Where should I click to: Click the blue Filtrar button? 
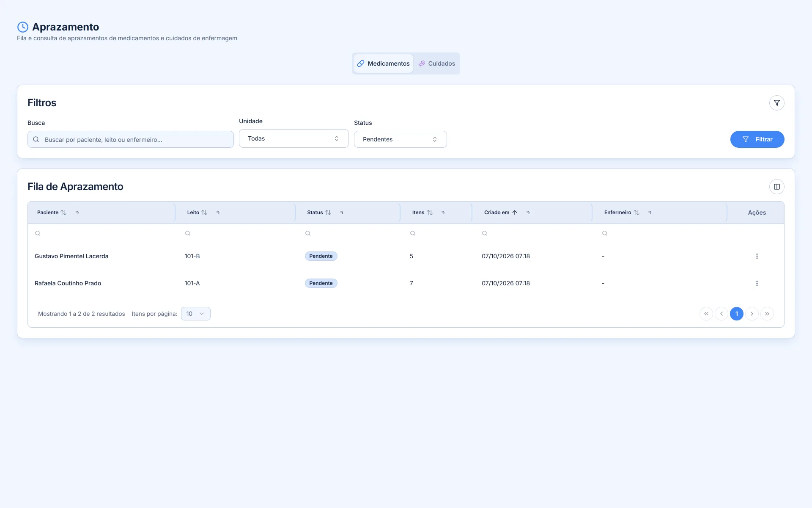(757, 139)
